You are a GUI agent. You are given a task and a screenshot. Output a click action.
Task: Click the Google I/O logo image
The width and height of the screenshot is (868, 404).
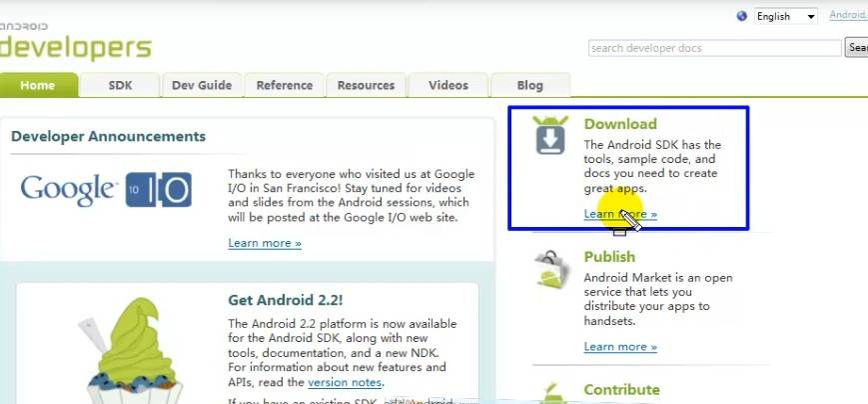(106, 190)
